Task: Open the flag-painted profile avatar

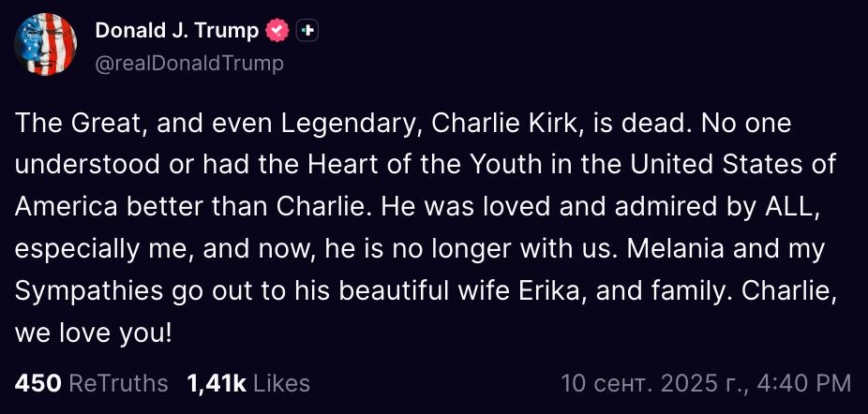Action: (x=45, y=44)
